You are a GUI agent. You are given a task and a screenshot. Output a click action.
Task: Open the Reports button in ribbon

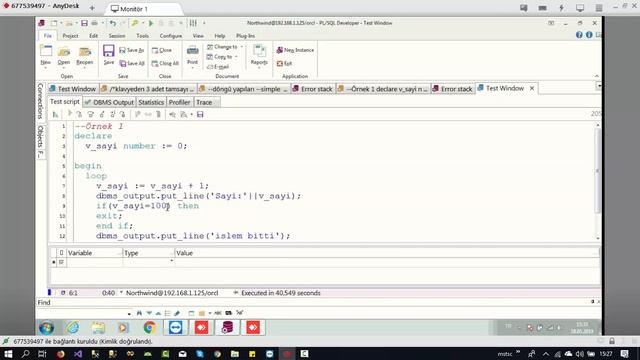point(259,55)
